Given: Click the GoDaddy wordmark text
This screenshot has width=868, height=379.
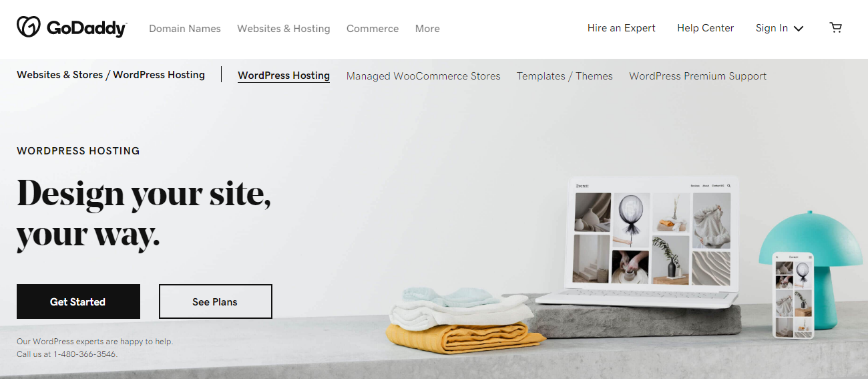Looking at the screenshot, I should click(86, 28).
